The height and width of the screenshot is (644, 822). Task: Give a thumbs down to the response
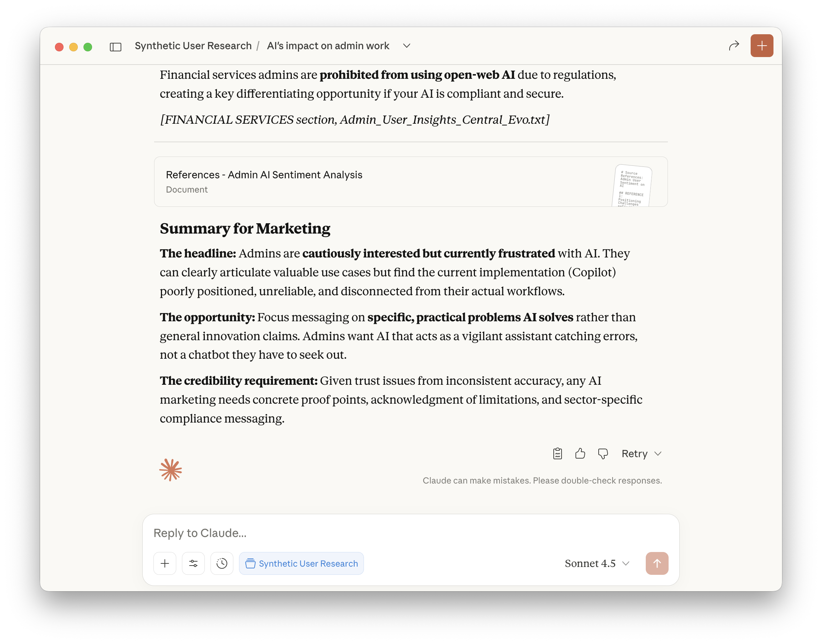point(603,454)
